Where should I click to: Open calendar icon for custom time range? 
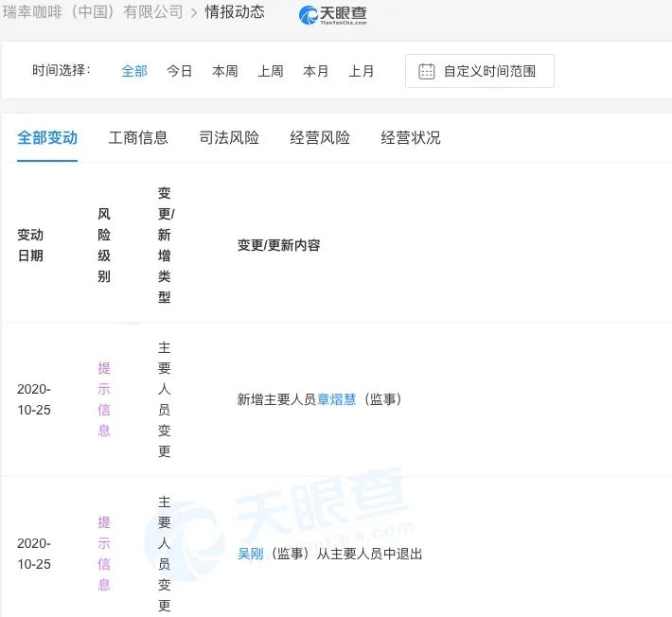pyautogui.click(x=426, y=71)
